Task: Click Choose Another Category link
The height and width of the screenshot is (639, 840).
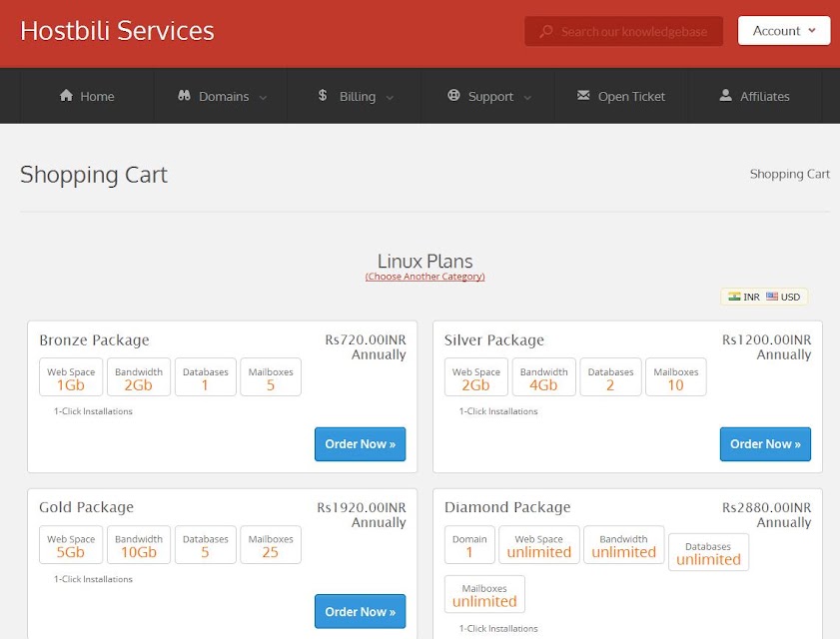Action: pyautogui.click(x=424, y=277)
